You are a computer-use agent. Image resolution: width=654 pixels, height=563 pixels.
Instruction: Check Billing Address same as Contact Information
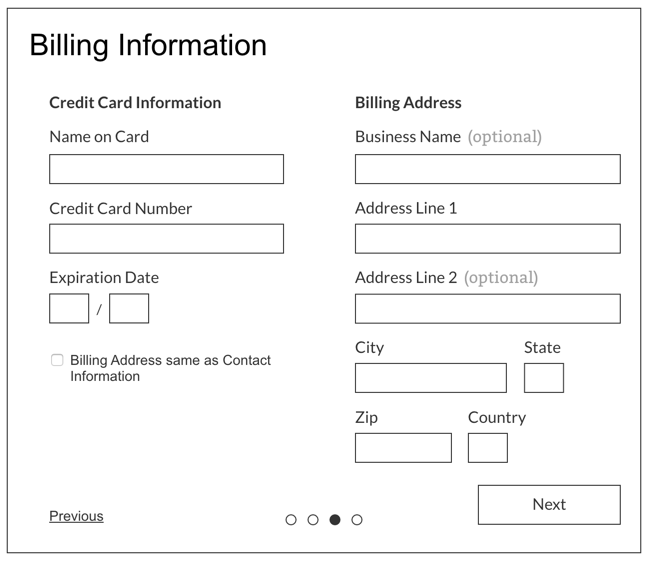click(x=57, y=360)
